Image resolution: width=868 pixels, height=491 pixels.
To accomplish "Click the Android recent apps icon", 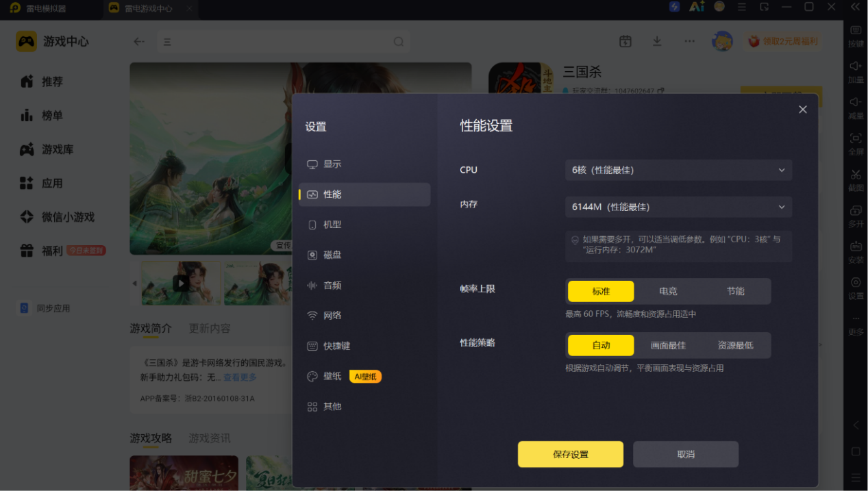I will pos(856,477).
